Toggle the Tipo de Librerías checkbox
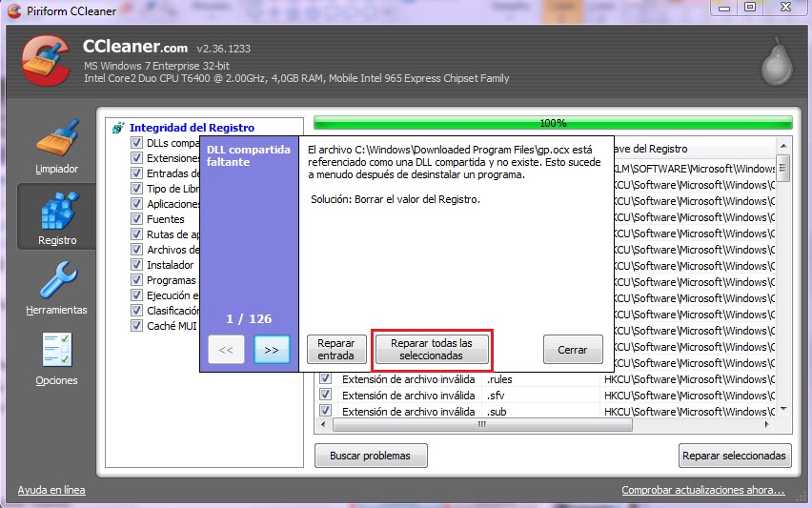Image resolution: width=812 pixels, height=508 pixels. [136, 189]
